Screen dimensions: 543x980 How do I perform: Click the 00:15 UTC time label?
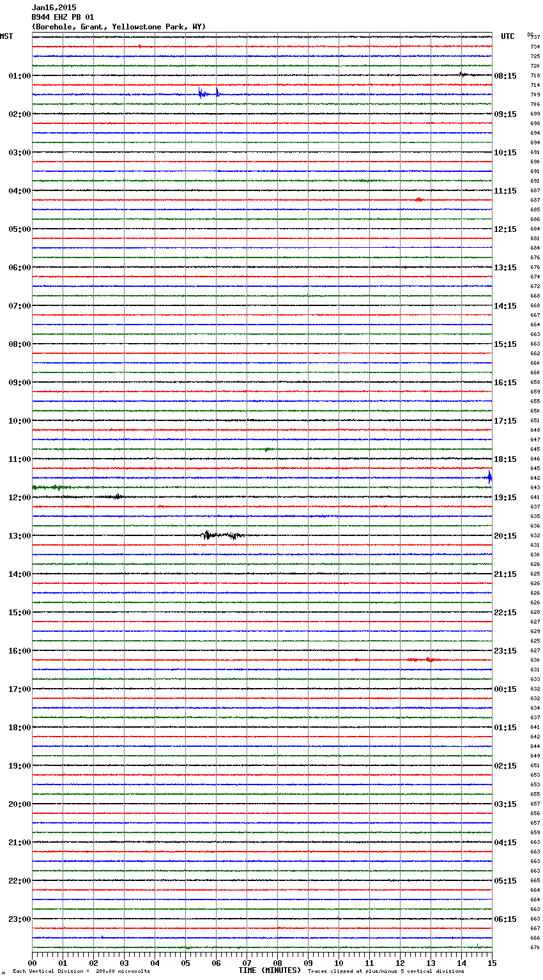pos(505,689)
